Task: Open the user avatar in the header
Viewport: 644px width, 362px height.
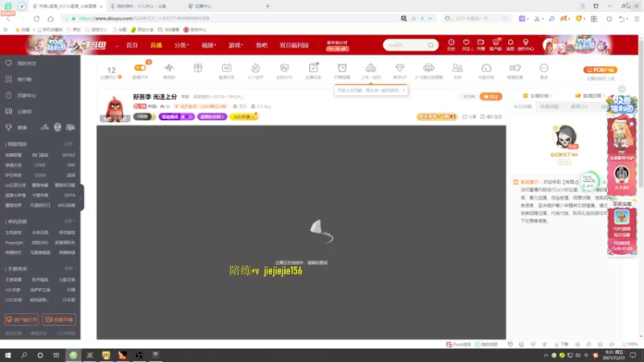Action: point(549,45)
